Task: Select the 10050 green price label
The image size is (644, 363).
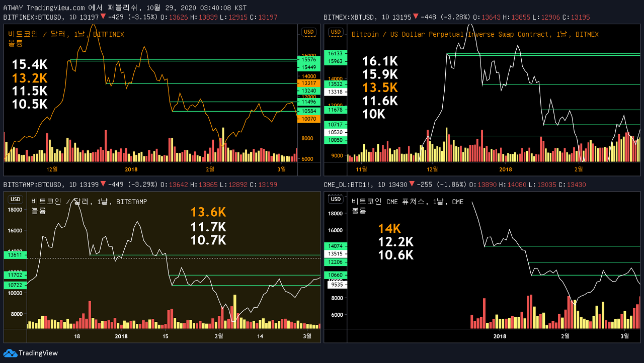Action: [x=336, y=140]
